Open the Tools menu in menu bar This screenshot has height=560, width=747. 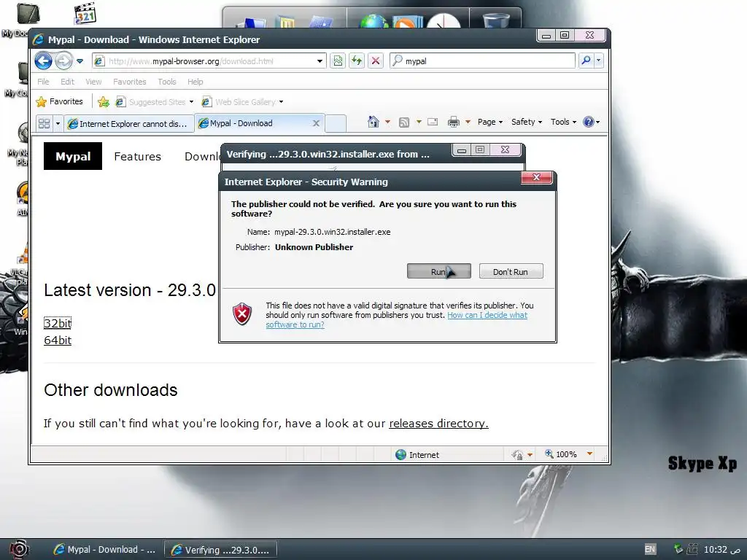click(167, 82)
